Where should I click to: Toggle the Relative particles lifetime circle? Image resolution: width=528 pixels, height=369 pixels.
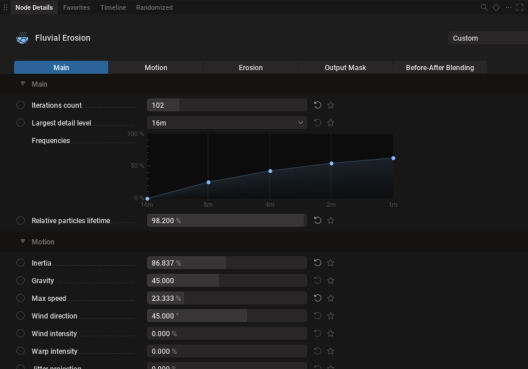[x=21, y=221]
